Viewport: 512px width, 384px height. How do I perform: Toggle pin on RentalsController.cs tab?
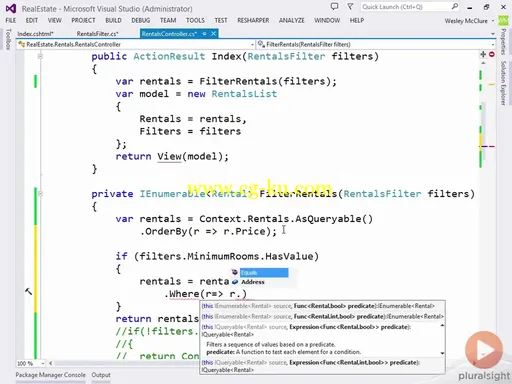pyautogui.click(x=204, y=34)
